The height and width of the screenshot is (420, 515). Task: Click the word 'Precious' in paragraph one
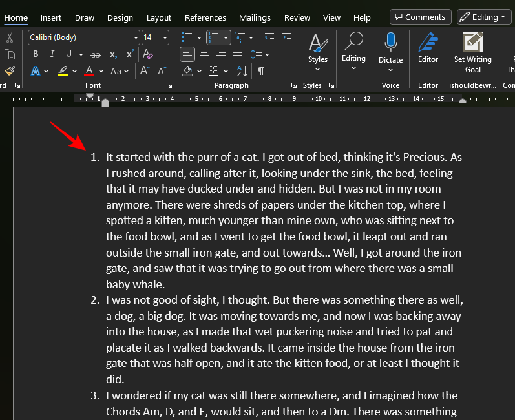click(x=425, y=157)
